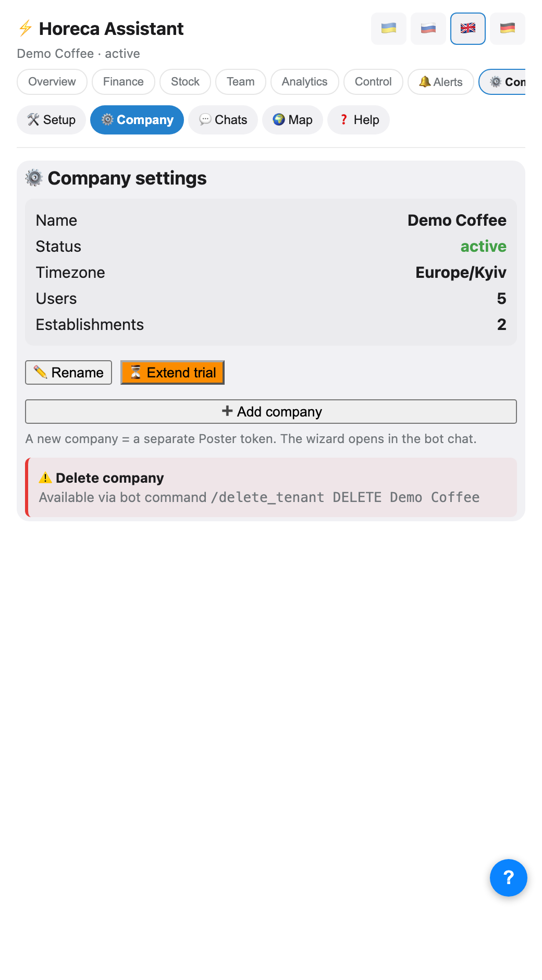Open the Alerts tab with bell
The width and height of the screenshot is (542, 980).
pos(441,82)
